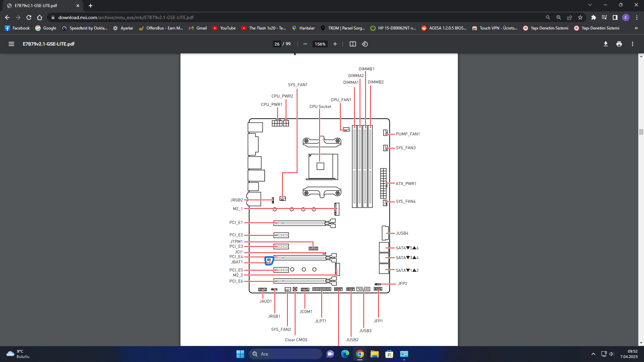Open the tab search dropdown arrow
The width and height of the screenshot is (644, 362).
point(590,5)
